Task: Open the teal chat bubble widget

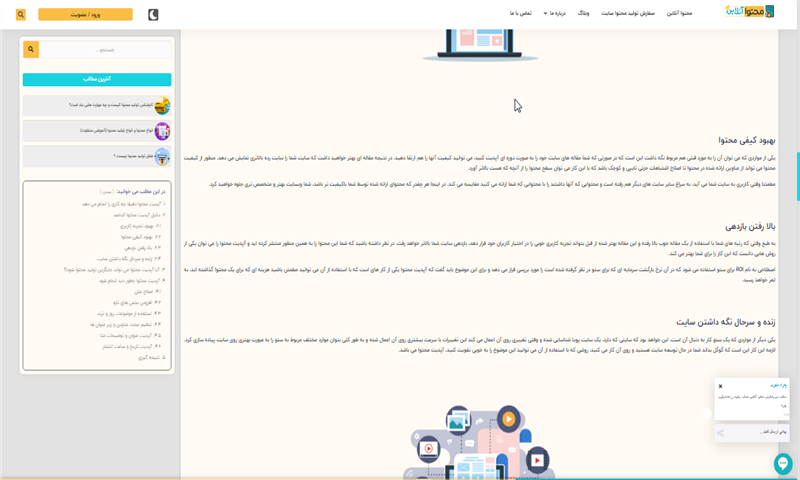Action: click(x=783, y=463)
